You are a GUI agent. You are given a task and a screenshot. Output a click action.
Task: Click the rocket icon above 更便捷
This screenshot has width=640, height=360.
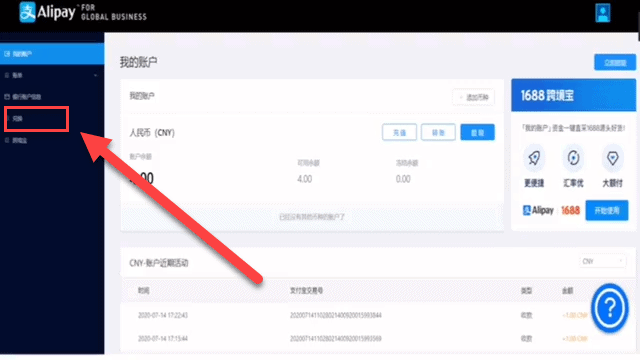[x=534, y=158]
